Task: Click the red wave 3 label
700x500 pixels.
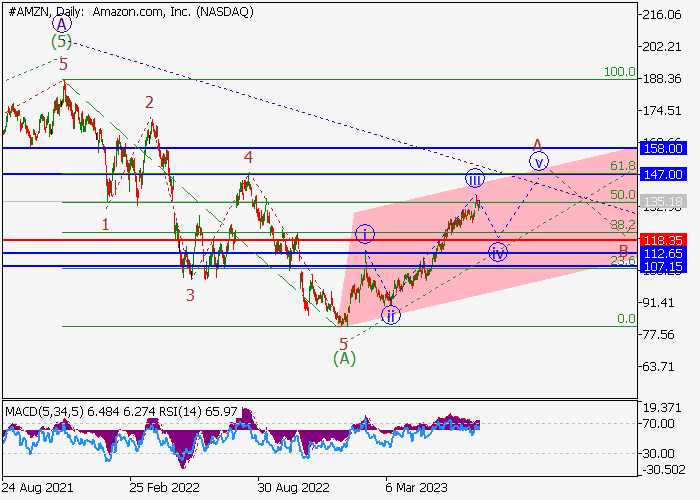Action: (x=190, y=295)
